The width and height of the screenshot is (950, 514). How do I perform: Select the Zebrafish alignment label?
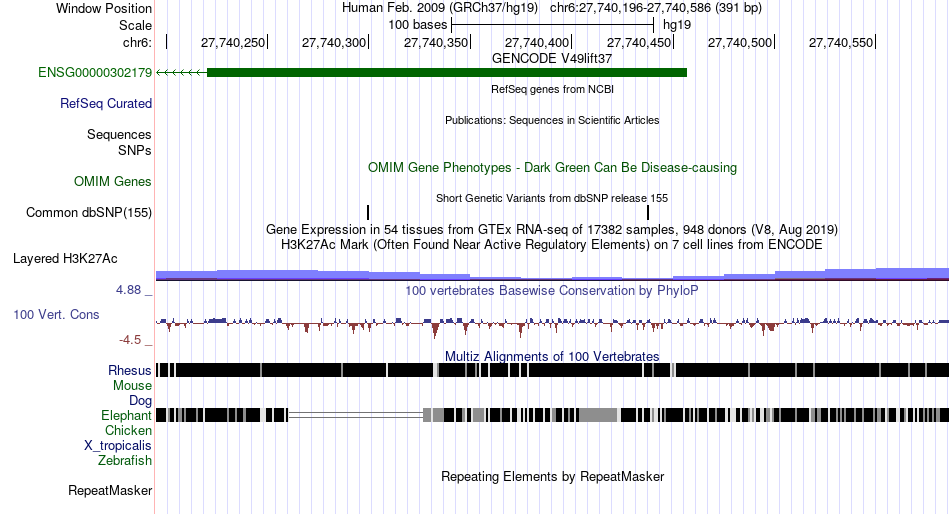pos(125,461)
